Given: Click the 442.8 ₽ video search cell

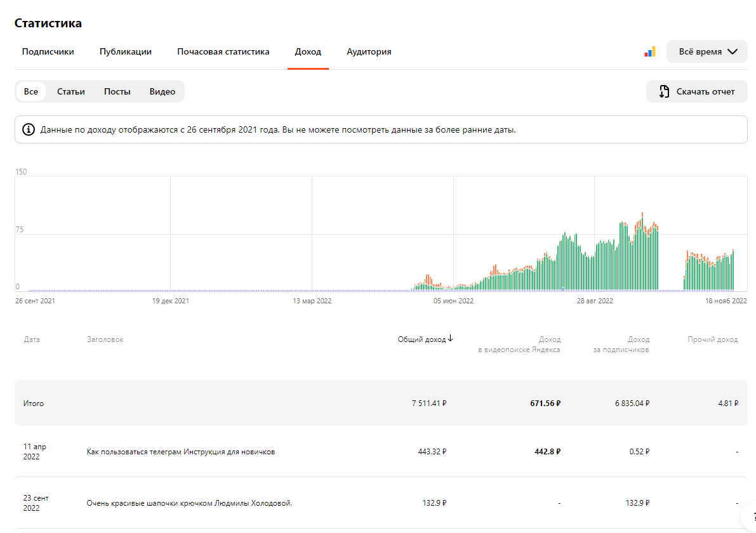Looking at the screenshot, I should click(547, 452).
